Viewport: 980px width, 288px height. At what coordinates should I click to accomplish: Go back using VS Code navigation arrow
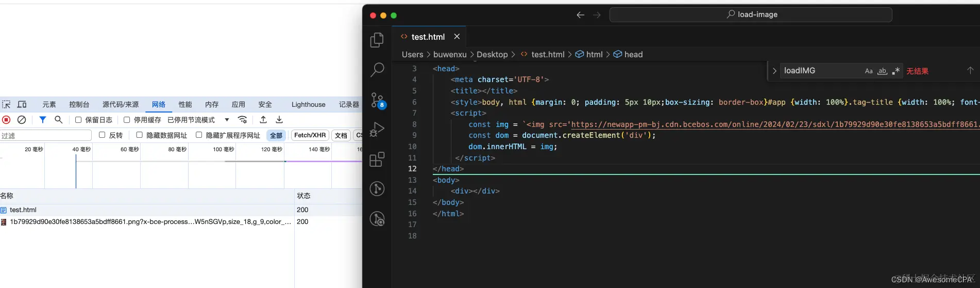point(581,15)
